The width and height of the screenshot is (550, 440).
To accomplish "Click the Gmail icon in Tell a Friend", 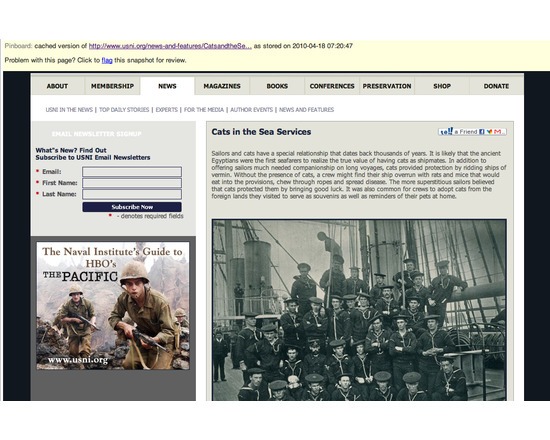I will pos(497,132).
